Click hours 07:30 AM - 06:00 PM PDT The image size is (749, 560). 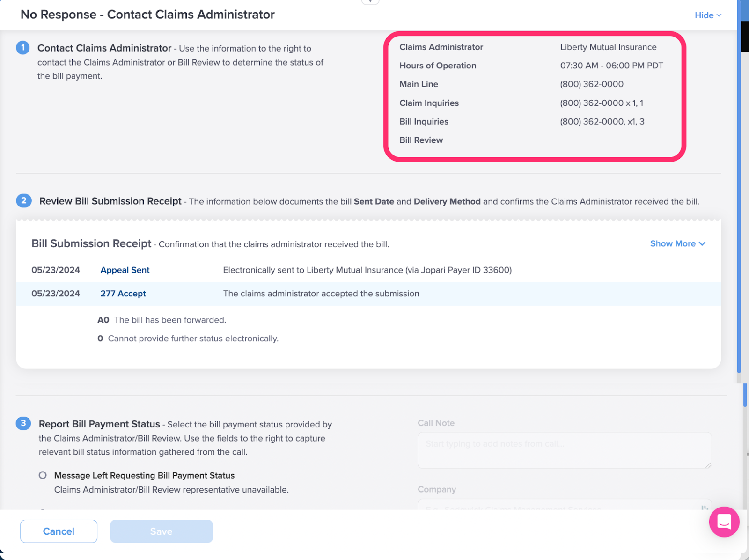click(x=611, y=66)
